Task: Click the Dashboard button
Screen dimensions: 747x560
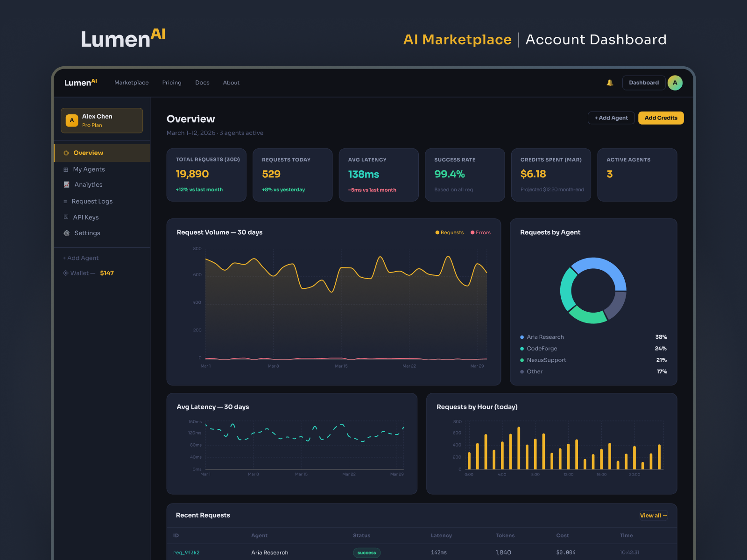Action: (644, 83)
